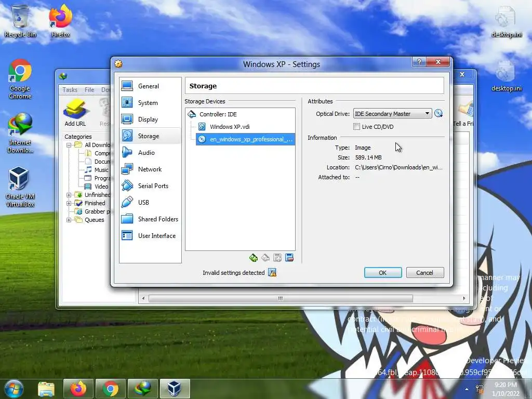Open USB settings category
This screenshot has width=532, height=399.
pyautogui.click(x=150, y=203)
